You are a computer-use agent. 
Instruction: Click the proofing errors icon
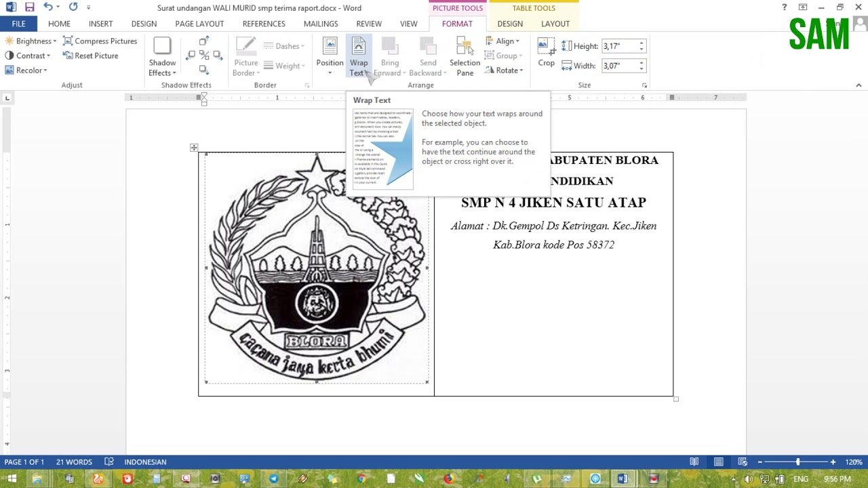(x=108, y=462)
